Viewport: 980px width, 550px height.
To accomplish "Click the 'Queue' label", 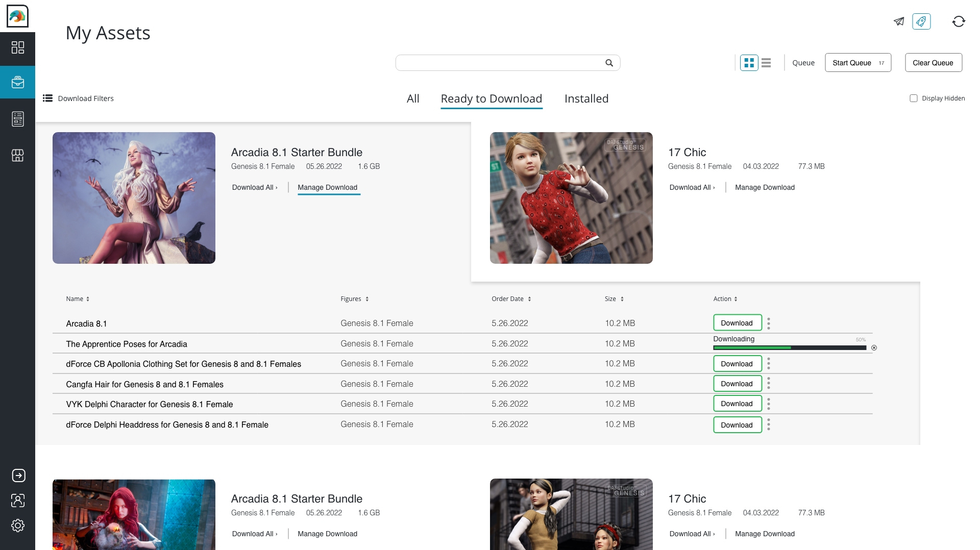I will tap(803, 63).
